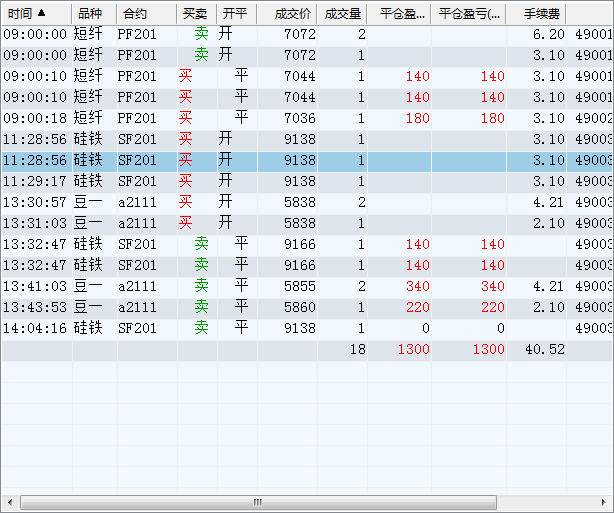
Task: Click the horizontal scrollbar right arrow
Action: point(605,502)
